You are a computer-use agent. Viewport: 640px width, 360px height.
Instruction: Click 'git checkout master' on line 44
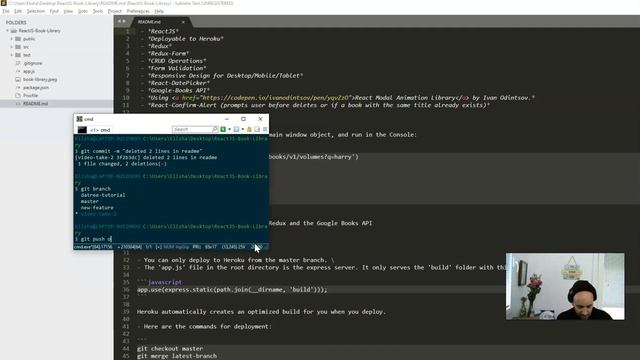pyautogui.click(x=170, y=349)
